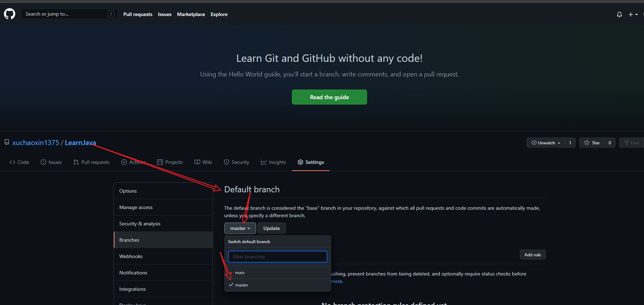Open Explore in top navigation
Image resolution: width=644 pixels, height=305 pixels.
click(219, 14)
